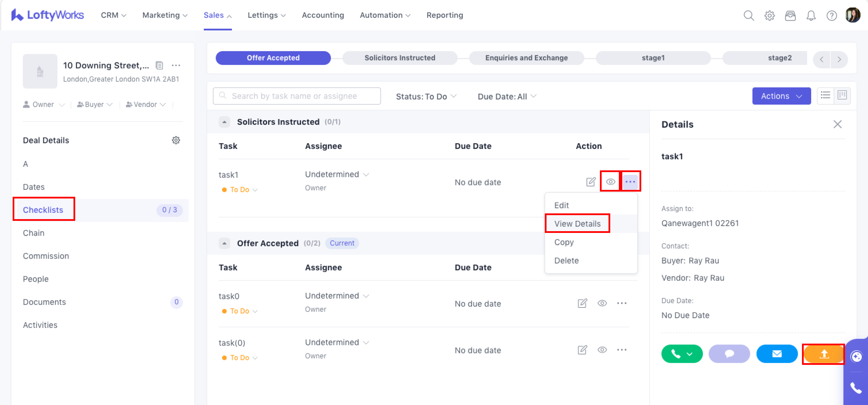
Task: Click the purple chat message button
Action: tap(729, 354)
